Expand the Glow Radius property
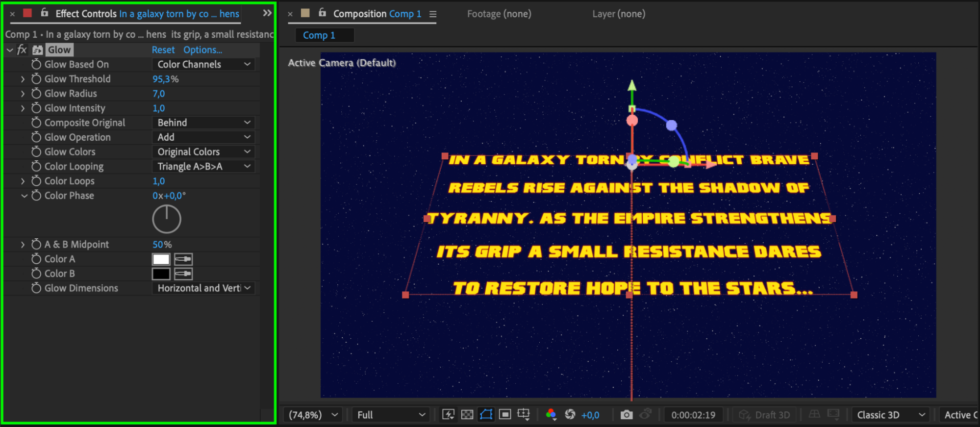 click(23, 93)
